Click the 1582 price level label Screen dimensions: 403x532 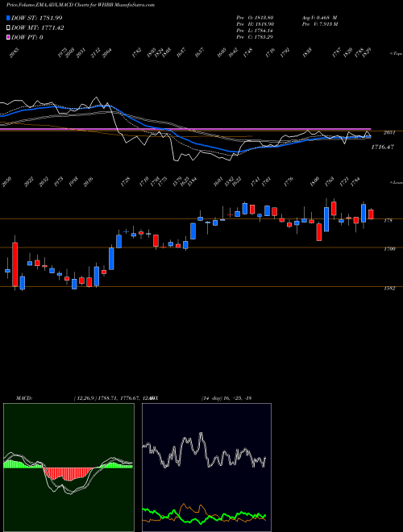tap(388, 288)
